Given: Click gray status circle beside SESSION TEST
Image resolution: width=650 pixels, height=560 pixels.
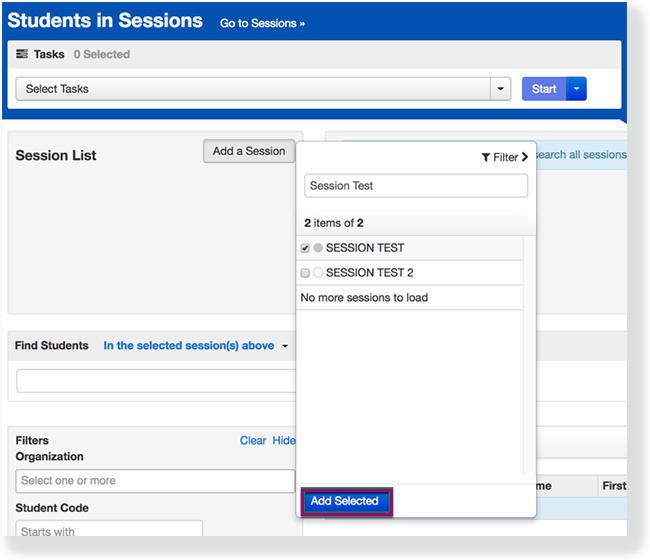Looking at the screenshot, I should [318, 248].
